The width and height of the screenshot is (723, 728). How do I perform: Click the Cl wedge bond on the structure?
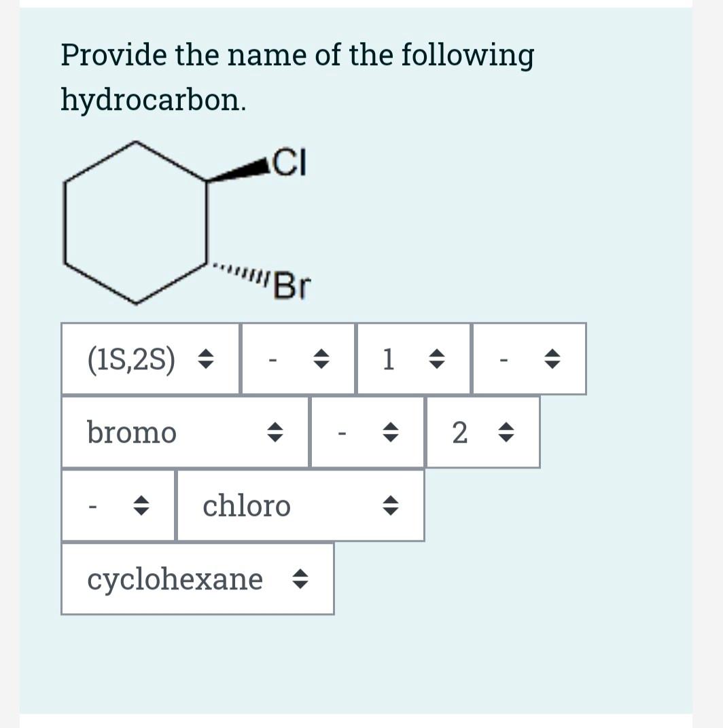click(241, 168)
